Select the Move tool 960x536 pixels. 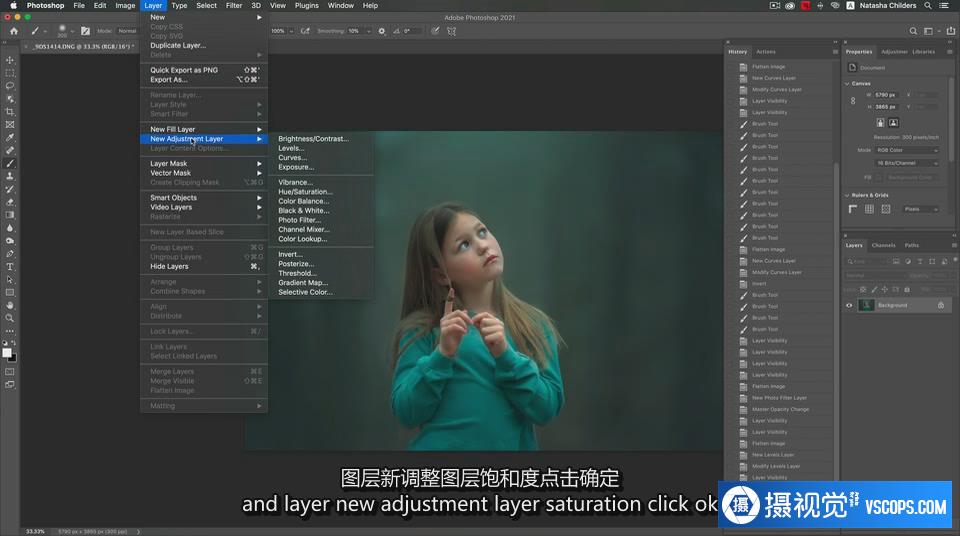(10, 60)
